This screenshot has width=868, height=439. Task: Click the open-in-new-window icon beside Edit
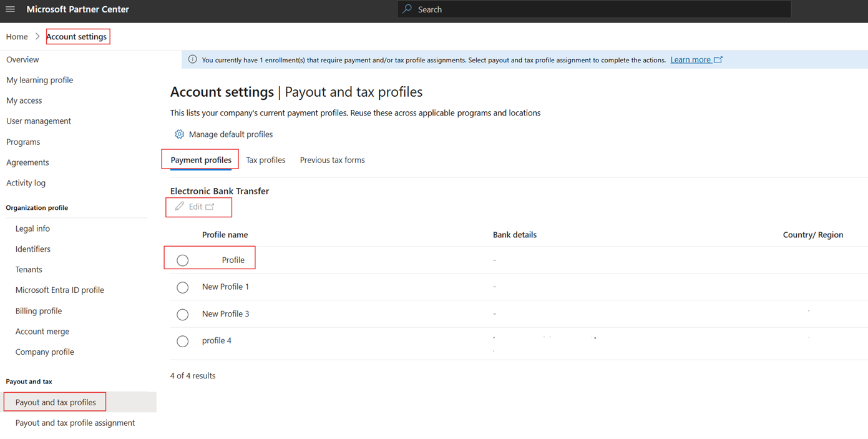pos(210,207)
